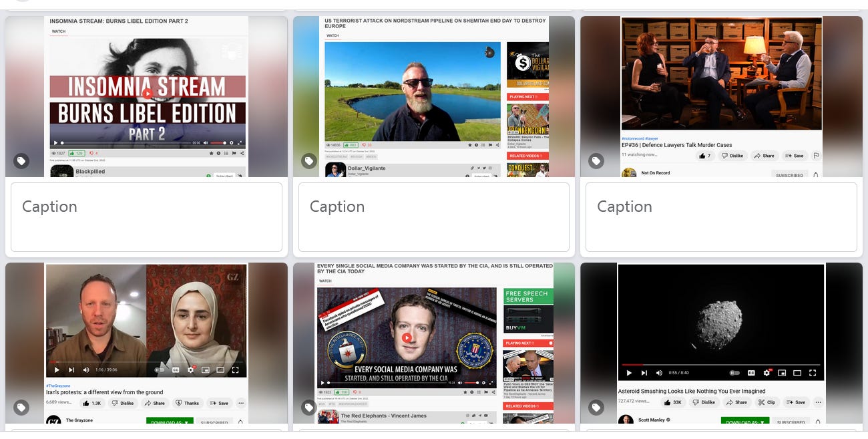Open alt-text tag on Nordstream pipeline image

tap(308, 160)
